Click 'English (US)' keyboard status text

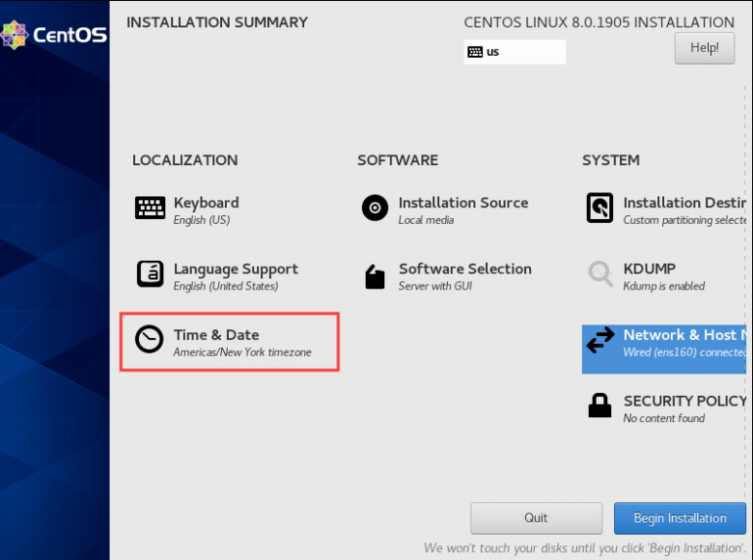pyautogui.click(x=202, y=220)
